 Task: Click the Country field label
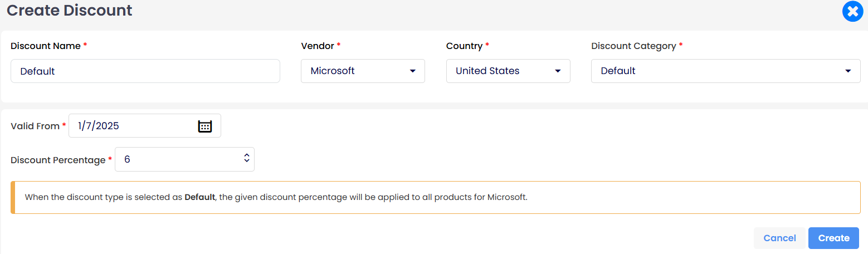464,46
